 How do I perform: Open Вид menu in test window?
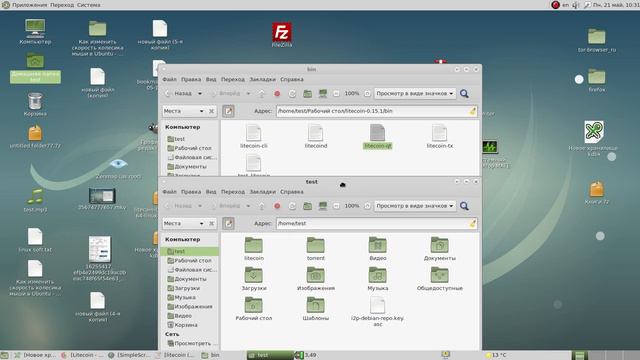click(211, 191)
